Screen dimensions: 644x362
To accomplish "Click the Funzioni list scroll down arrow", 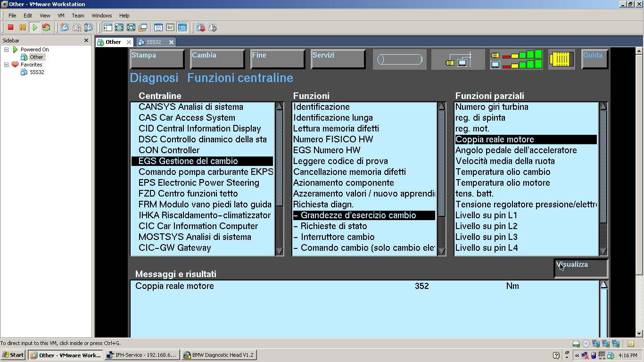I will 441,252.
